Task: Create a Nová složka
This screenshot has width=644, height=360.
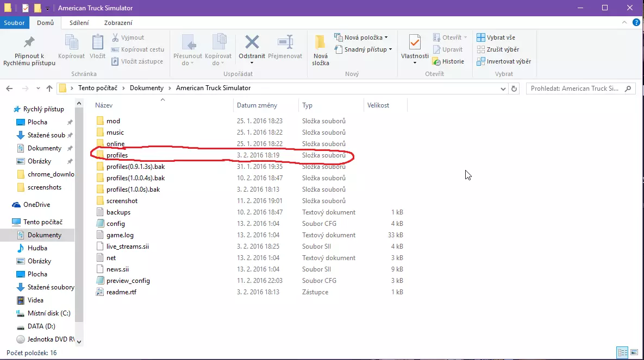Action: click(320, 50)
